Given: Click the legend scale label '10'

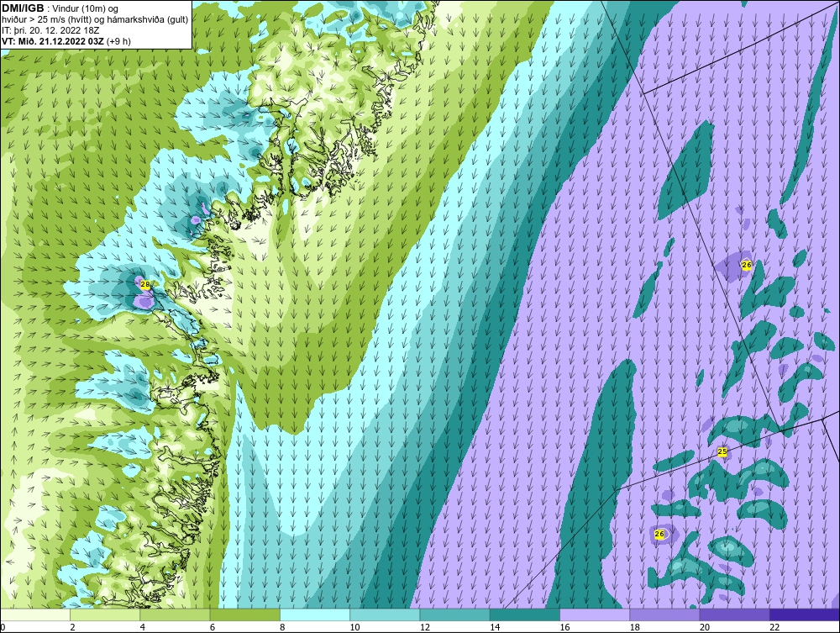Looking at the screenshot, I should (354, 628).
